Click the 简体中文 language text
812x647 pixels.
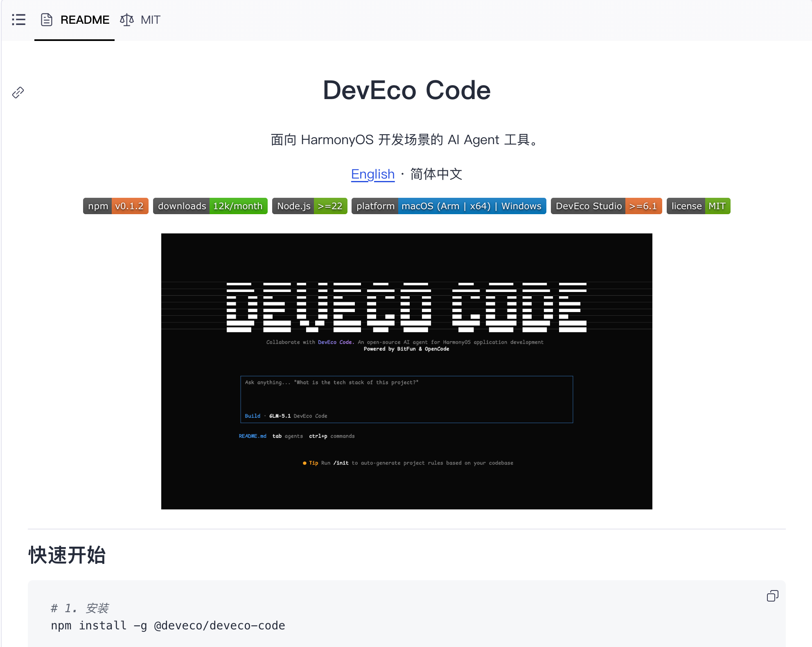click(436, 174)
